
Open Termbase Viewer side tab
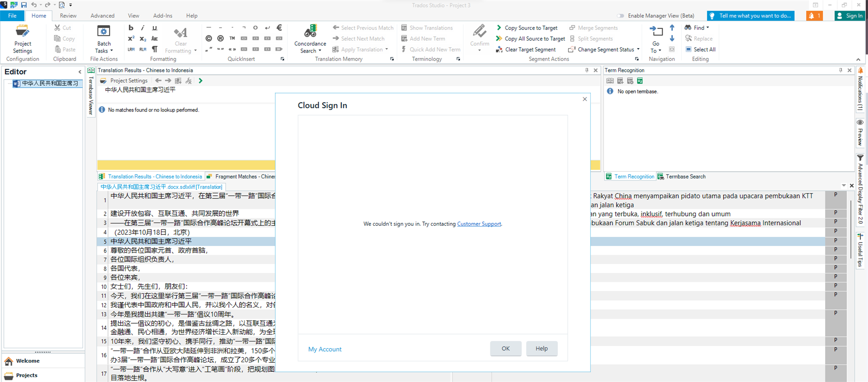point(91,92)
